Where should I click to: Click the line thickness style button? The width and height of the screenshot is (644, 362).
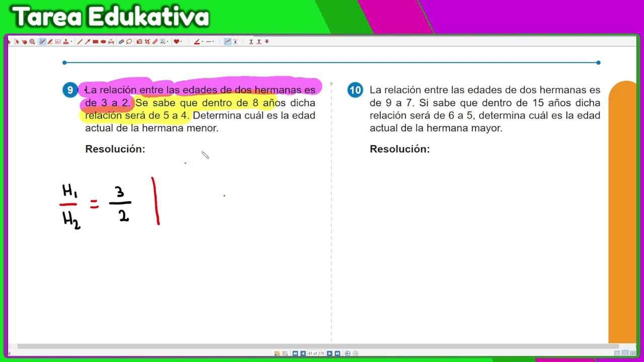[x=208, y=42]
